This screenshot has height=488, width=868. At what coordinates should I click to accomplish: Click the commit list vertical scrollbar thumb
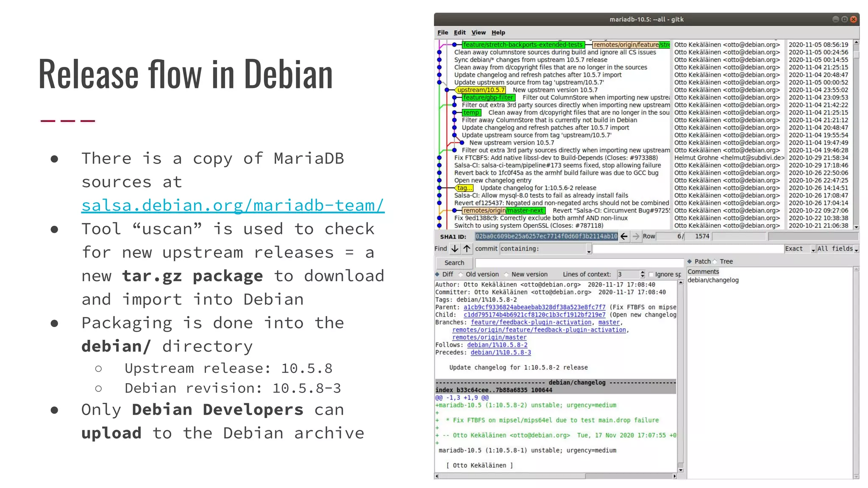point(856,55)
